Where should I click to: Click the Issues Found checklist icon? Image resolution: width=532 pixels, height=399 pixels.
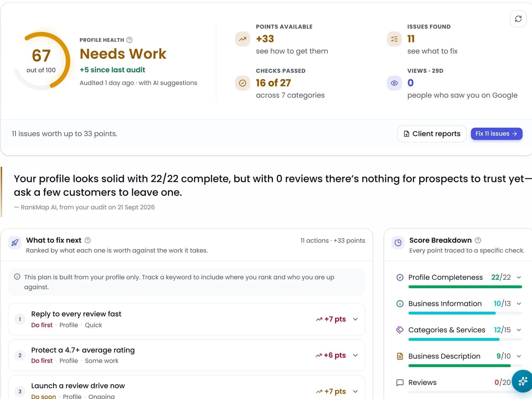tap(394, 39)
